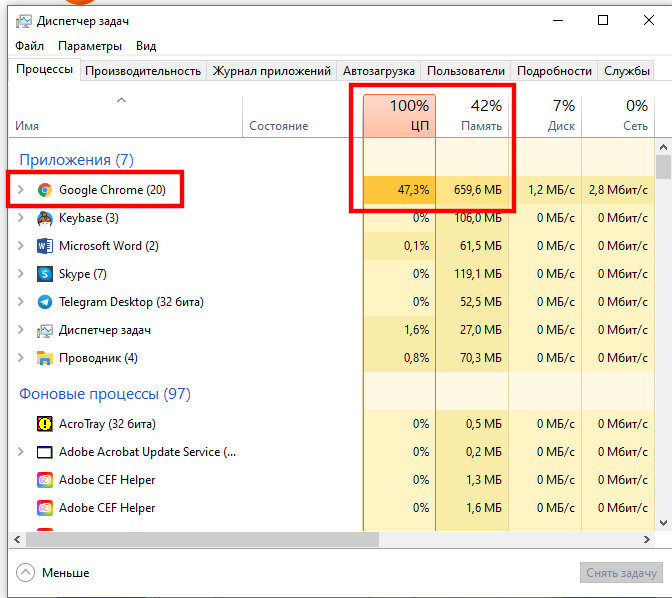Click the Google Chrome app icon
This screenshot has height=598, width=672.
coord(45,189)
